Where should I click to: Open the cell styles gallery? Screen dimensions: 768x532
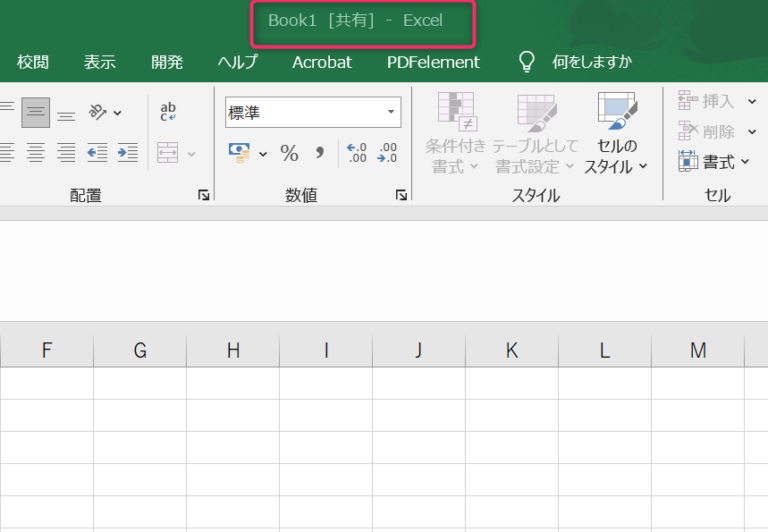(616, 134)
